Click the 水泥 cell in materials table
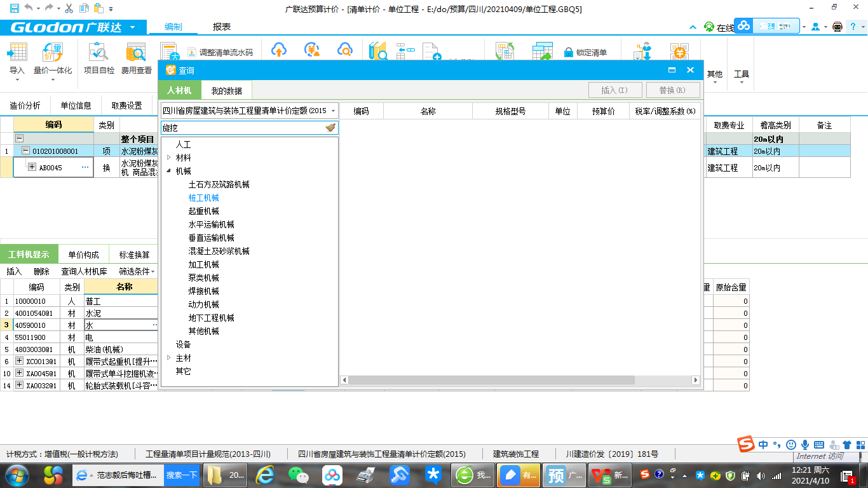This screenshot has height=488, width=868. [x=121, y=313]
